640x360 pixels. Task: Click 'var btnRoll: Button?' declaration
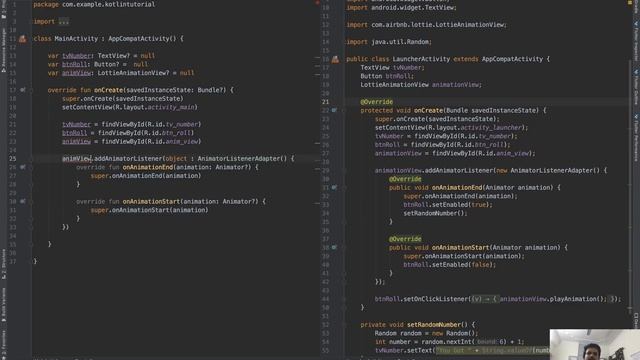pyautogui.click(x=83, y=64)
